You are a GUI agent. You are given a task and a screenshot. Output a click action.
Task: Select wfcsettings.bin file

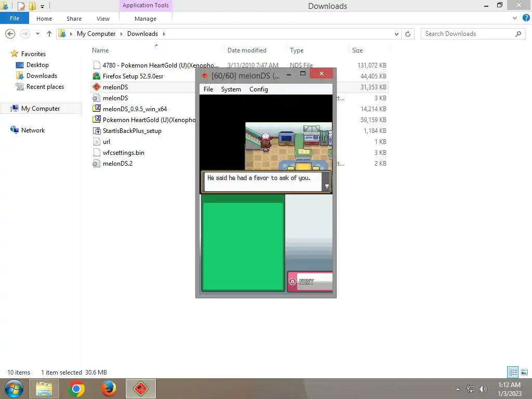(x=124, y=152)
